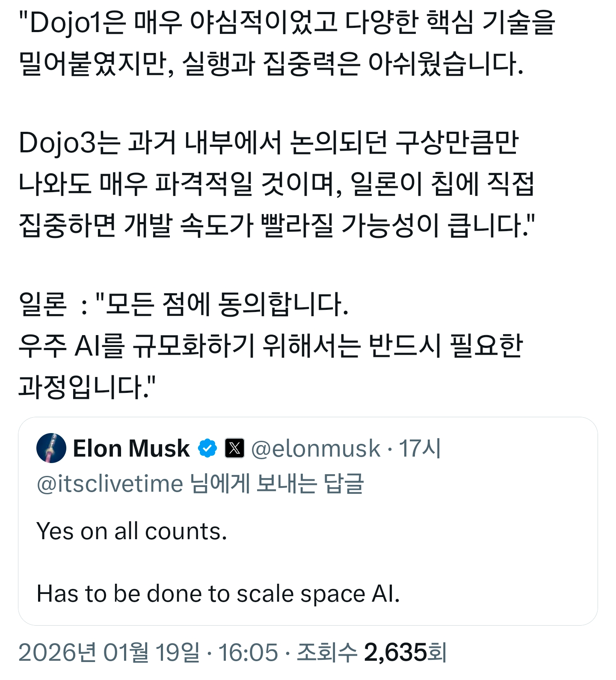Click the line starting with "집중하면 개발 속도가"
616x680 pixels.
tap(276, 224)
